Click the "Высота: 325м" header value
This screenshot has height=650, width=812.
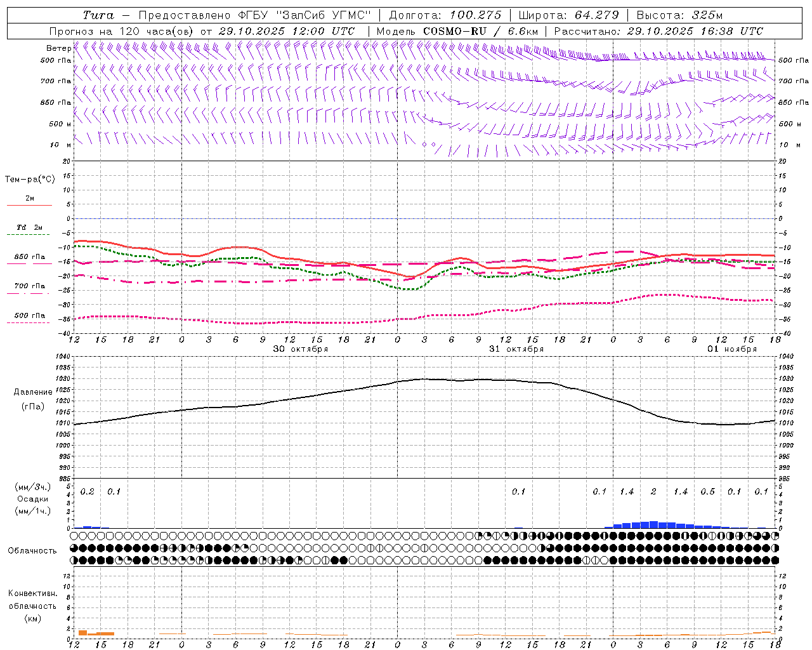click(x=679, y=15)
